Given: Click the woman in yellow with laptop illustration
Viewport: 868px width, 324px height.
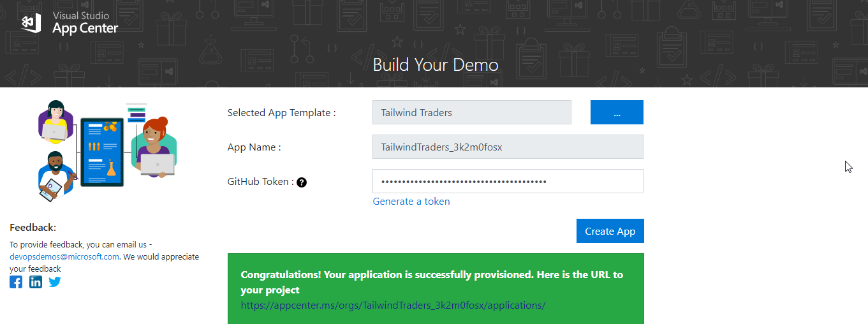Looking at the screenshot, I should 56,123.
